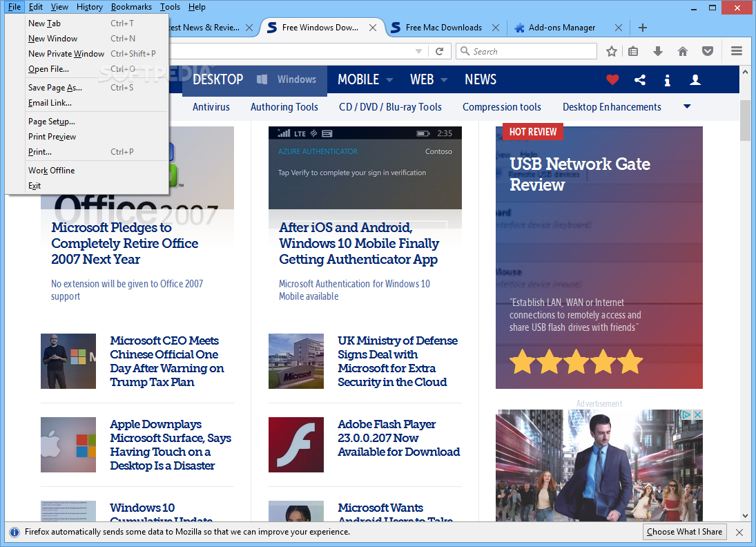Open the hamburger menu button
Viewport: 756px width, 547px height.
pos(736,51)
